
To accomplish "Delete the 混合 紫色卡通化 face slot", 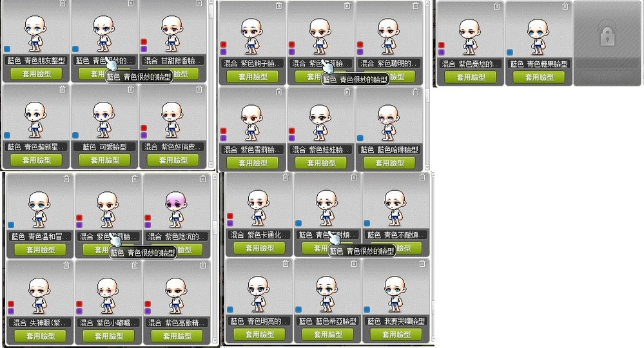I will [x=286, y=177].
